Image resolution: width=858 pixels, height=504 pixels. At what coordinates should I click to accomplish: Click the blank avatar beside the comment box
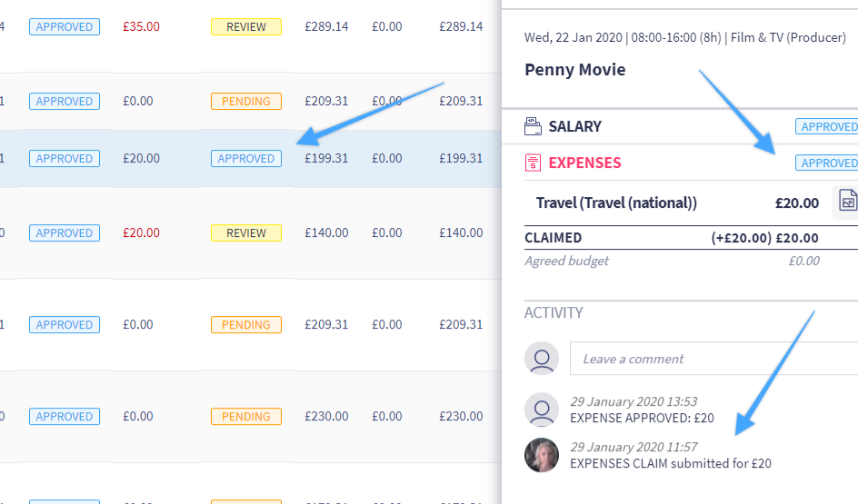(x=542, y=359)
